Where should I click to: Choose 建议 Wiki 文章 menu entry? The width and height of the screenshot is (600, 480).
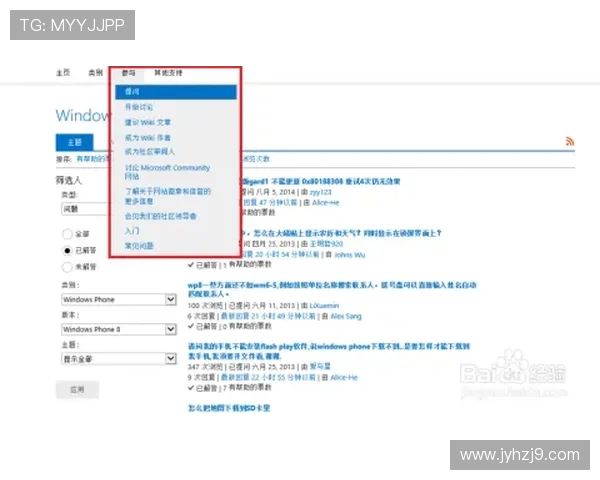(148, 122)
